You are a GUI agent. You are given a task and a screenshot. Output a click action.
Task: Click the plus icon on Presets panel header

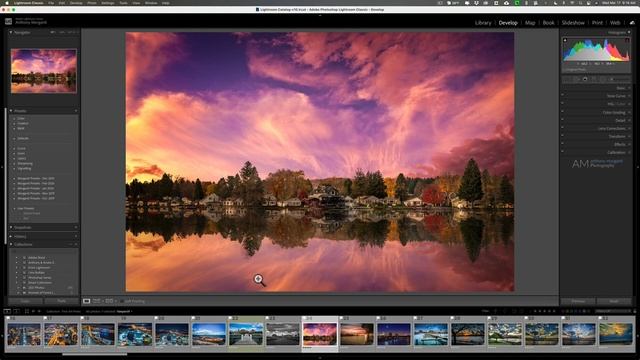click(76, 111)
